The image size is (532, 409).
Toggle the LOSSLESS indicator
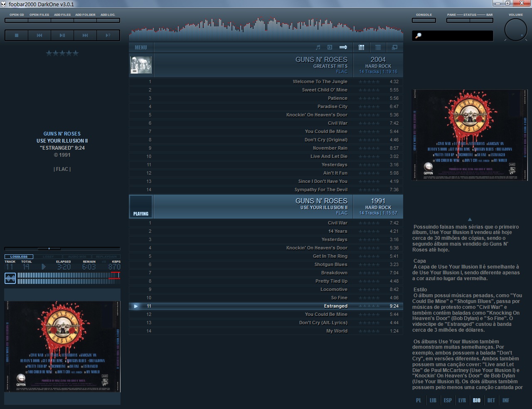click(19, 257)
